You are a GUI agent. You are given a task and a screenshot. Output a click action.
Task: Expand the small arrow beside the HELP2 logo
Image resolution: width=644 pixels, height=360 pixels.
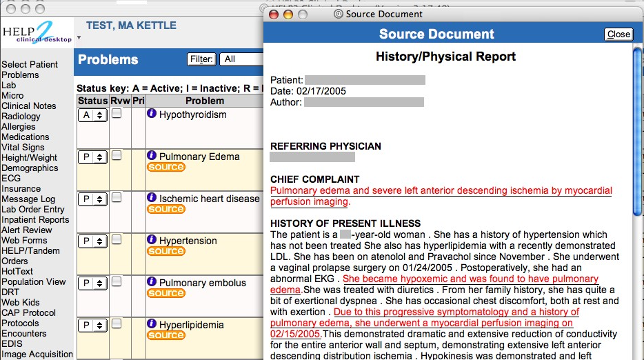[x=79, y=38]
